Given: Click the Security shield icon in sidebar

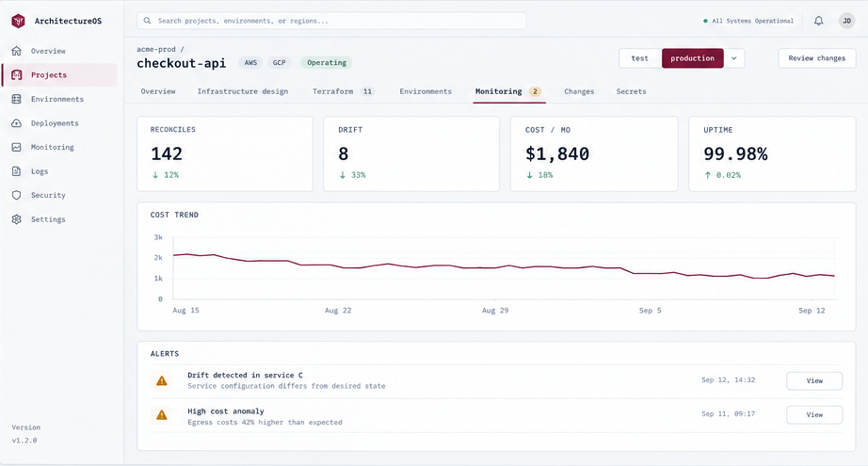Looking at the screenshot, I should pyautogui.click(x=17, y=196).
